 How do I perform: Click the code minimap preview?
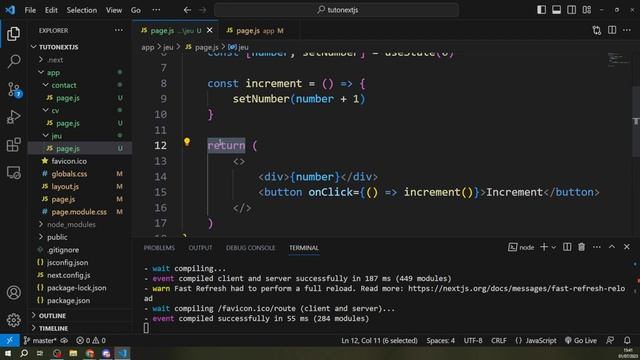[x=618, y=60]
